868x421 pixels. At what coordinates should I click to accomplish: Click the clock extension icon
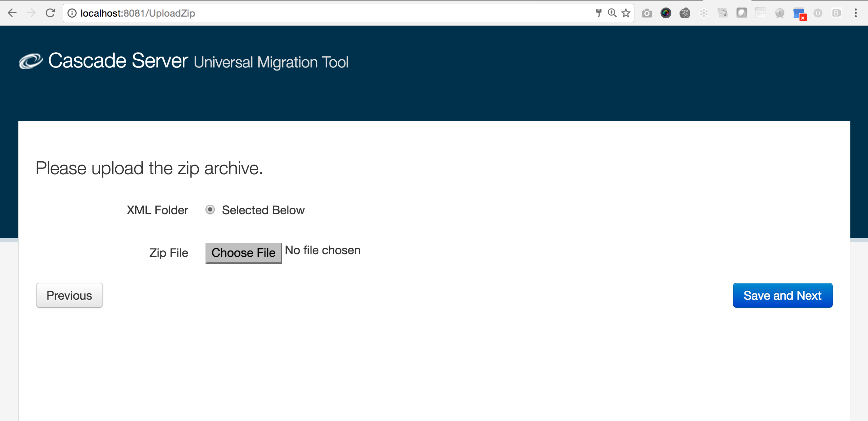click(780, 13)
